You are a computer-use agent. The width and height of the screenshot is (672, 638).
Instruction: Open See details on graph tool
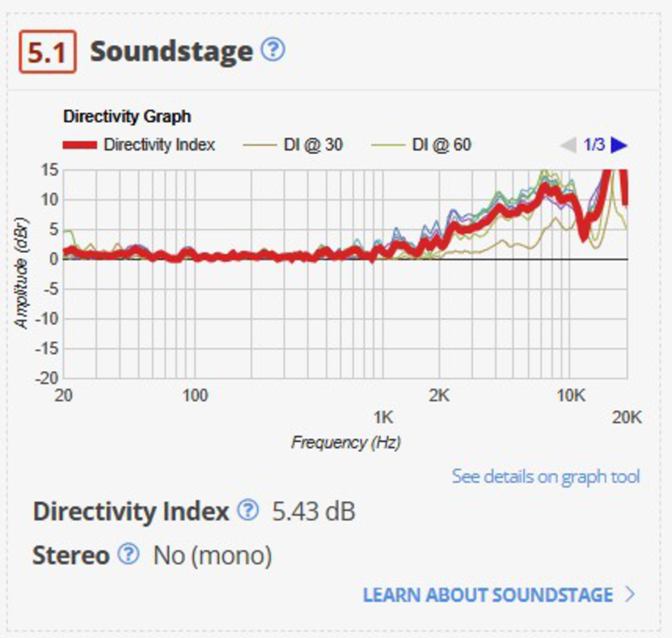[x=545, y=477]
